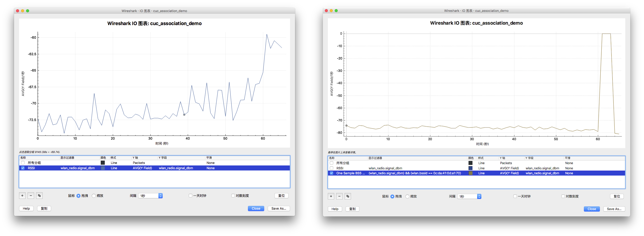Click the olive One Sample BSS color swatch

[x=471, y=173]
